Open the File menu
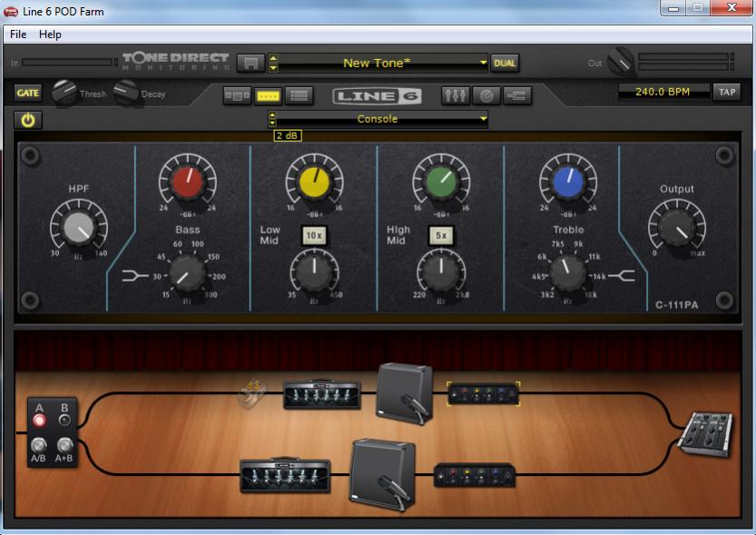Screen dimensions: 756x535 click(x=18, y=35)
